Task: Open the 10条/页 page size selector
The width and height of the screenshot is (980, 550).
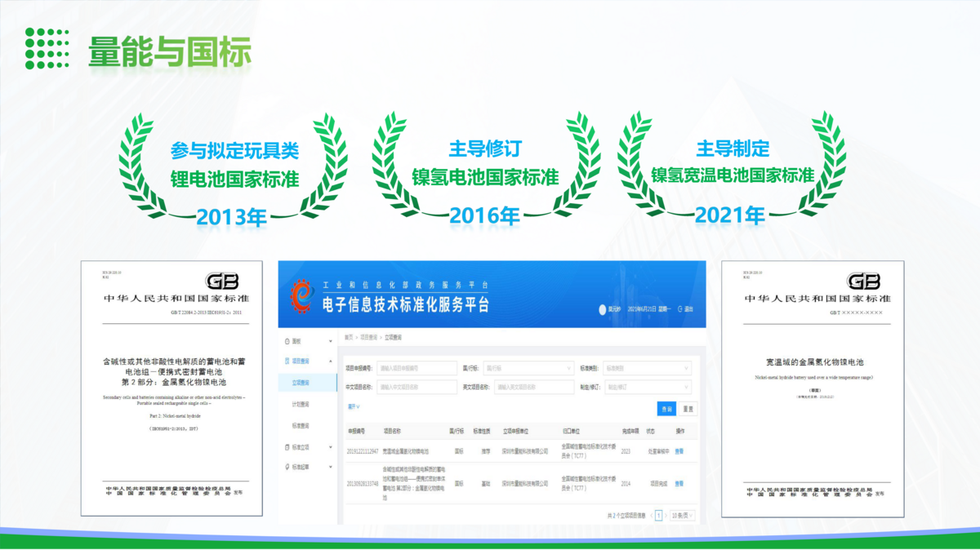Action: click(x=680, y=516)
